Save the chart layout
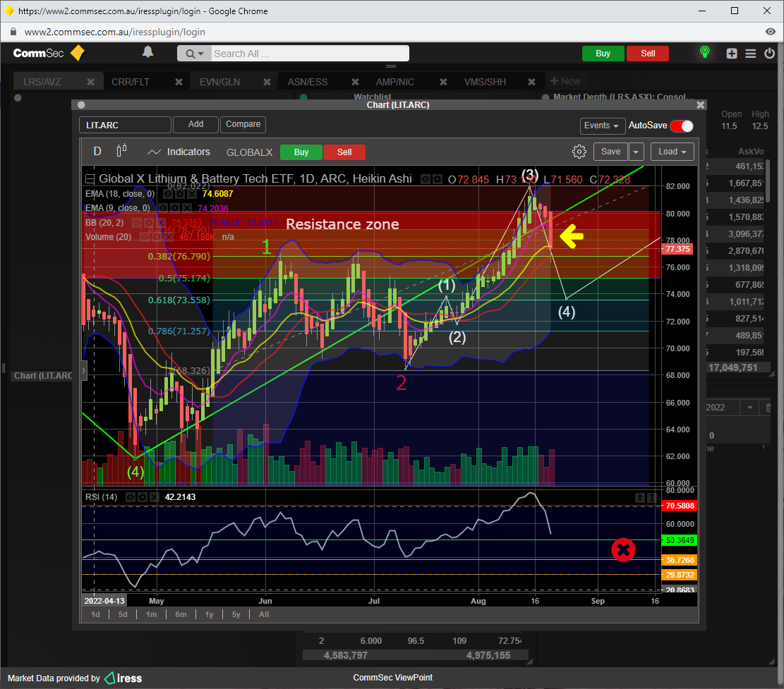Viewport: 784px width, 689px height. pyautogui.click(x=610, y=152)
